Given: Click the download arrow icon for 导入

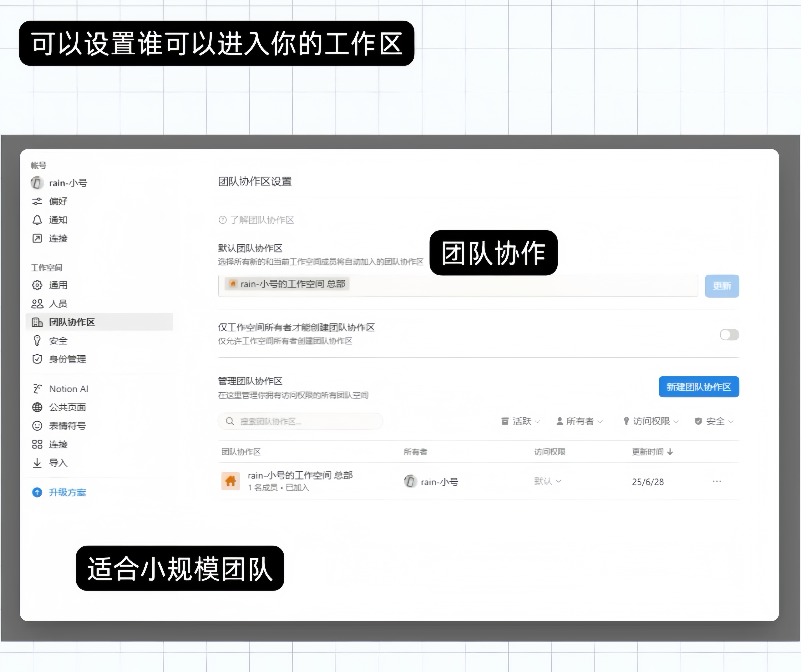Looking at the screenshot, I should [x=37, y=463].
